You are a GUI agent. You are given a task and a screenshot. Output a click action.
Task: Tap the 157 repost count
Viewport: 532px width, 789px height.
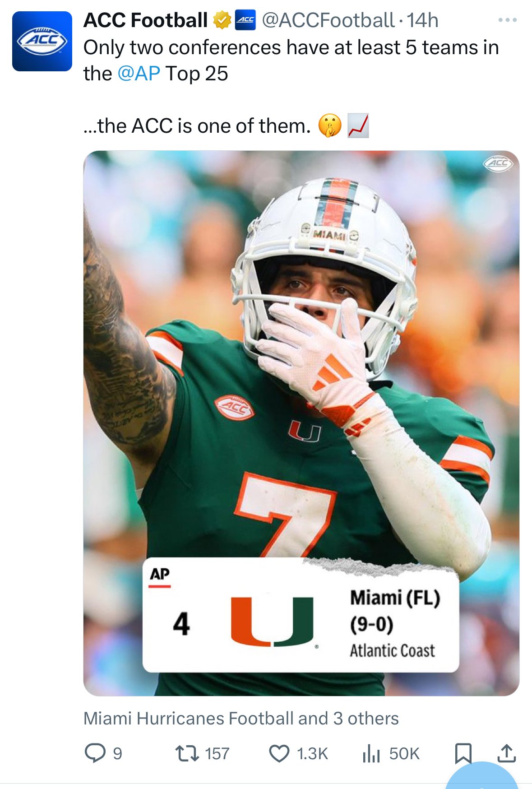pyautogui.click(x=217, y=753)
